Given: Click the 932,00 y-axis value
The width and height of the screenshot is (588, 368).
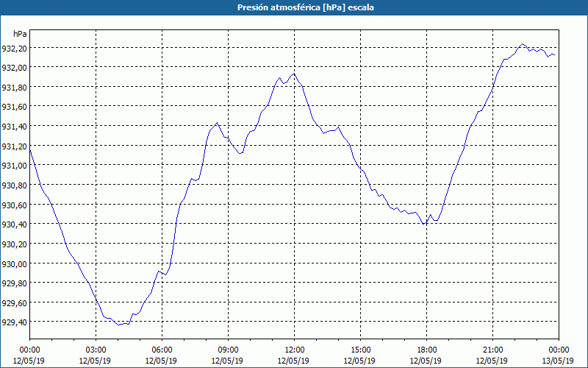Looking at the screenshot, I should tap(14, 68).
